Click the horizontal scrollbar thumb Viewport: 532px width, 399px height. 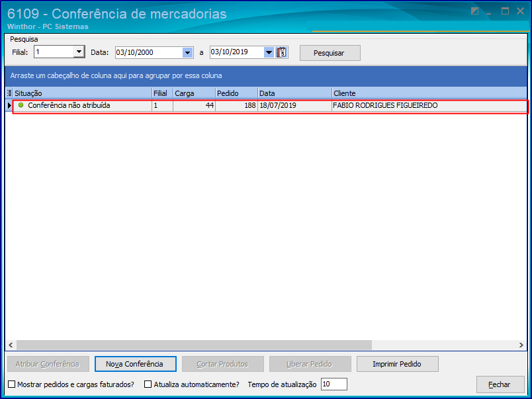[x=194, y=345]
